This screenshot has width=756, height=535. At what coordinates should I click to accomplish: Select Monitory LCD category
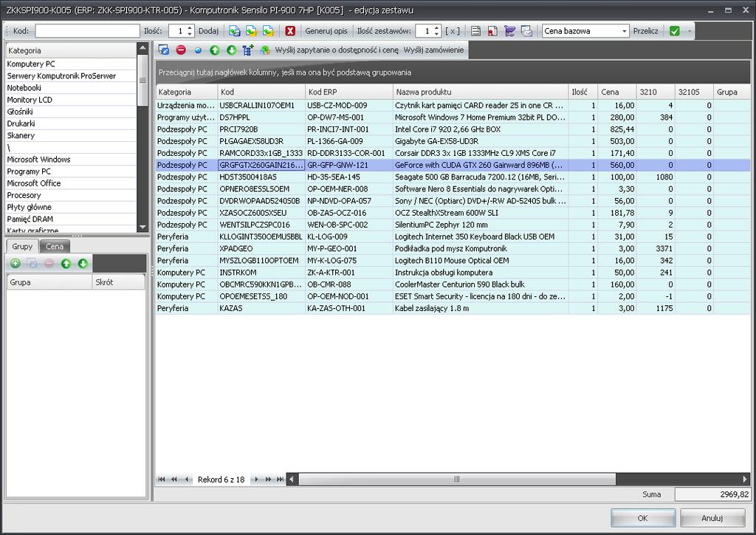coord(71,100)
